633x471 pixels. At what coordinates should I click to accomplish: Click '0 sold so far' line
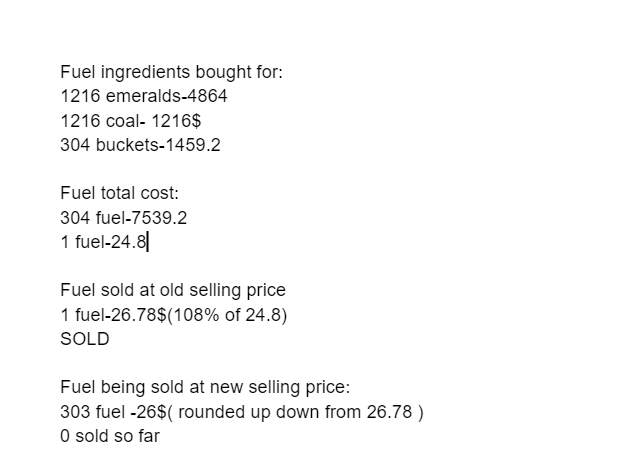point(110,436)
